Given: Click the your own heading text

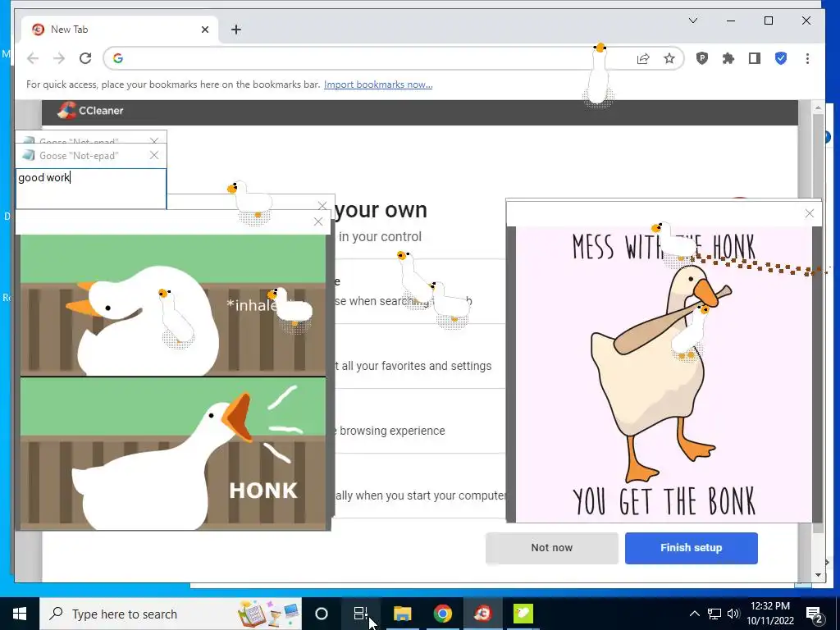Looking at the screenshot, I should click(x=381, y=210).
